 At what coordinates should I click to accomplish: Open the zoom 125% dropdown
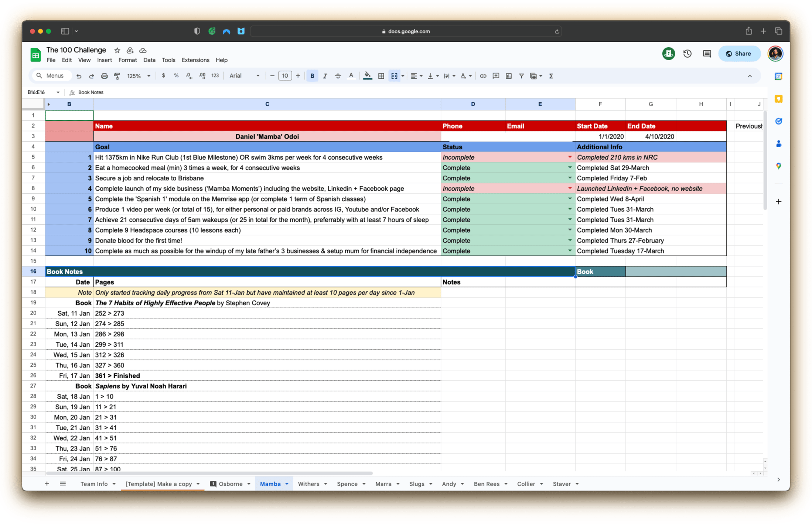coord(139,76)
